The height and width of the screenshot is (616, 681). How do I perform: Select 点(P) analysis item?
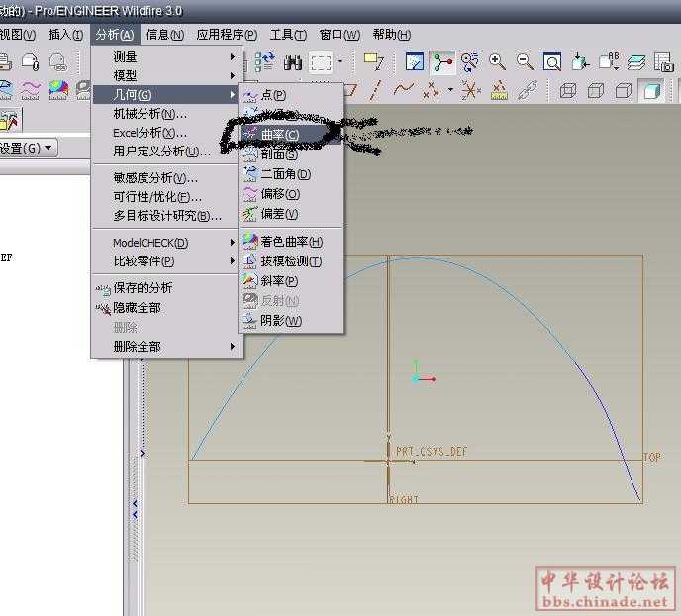pos(291,95)
